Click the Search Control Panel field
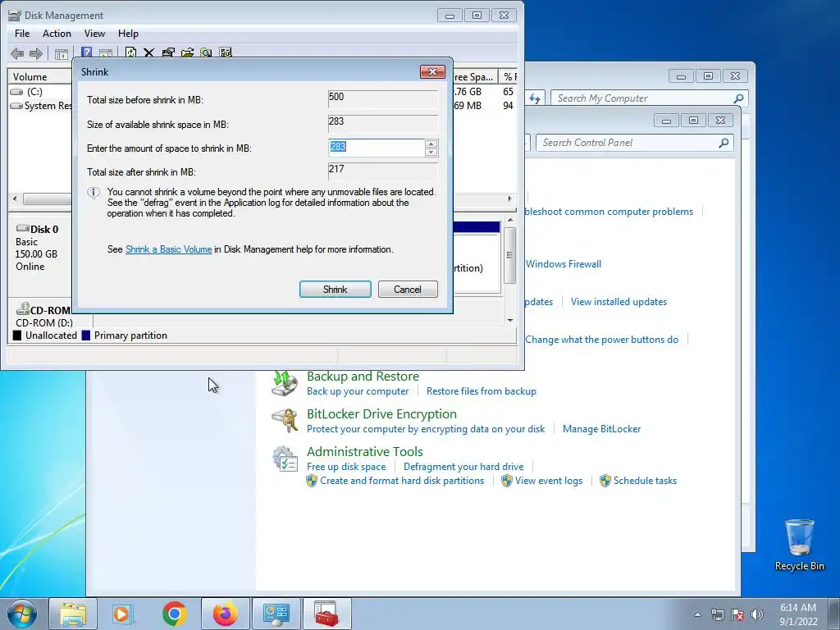Screen dimensions: 840x630 pos(628,143)
